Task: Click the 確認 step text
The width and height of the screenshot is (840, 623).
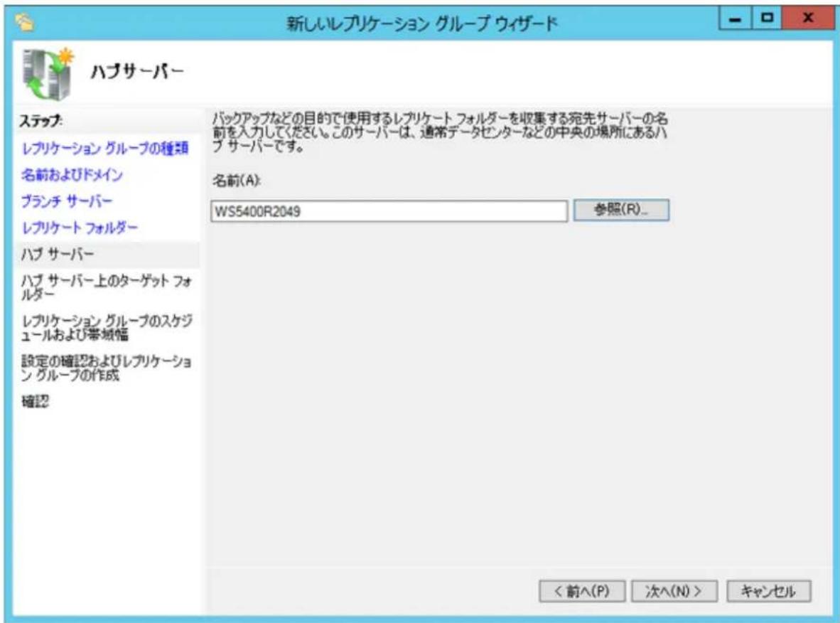Action: 36,401
